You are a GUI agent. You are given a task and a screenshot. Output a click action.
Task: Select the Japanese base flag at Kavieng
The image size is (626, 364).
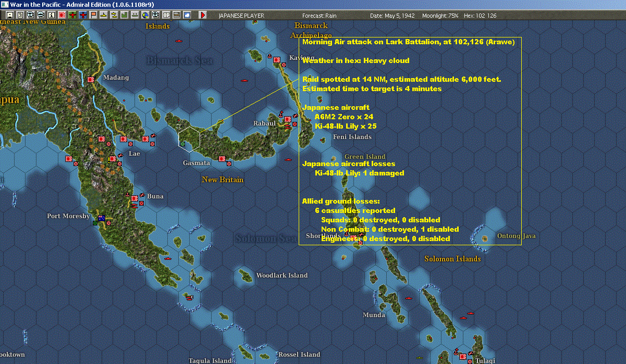(x=276, y=60)
